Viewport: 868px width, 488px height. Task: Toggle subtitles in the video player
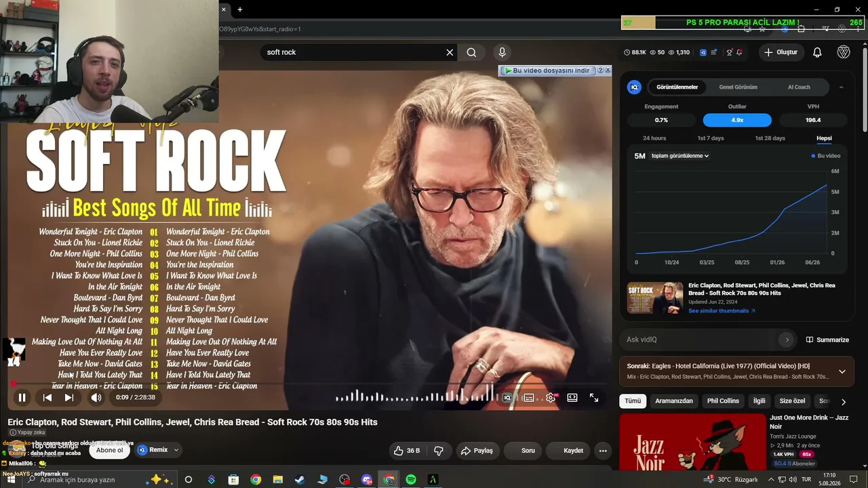point(529,398)
